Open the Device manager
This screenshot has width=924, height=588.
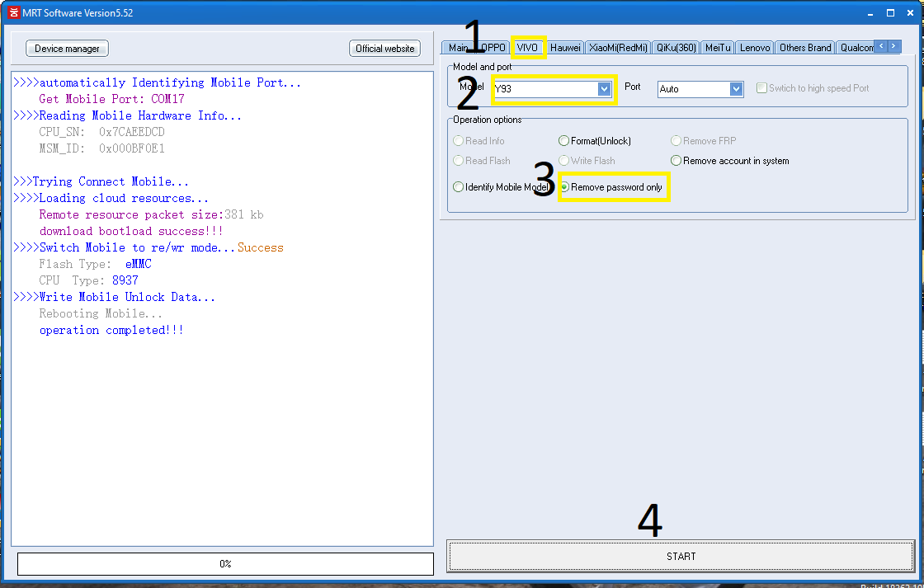pyautogui.click(x=67, y=49)
